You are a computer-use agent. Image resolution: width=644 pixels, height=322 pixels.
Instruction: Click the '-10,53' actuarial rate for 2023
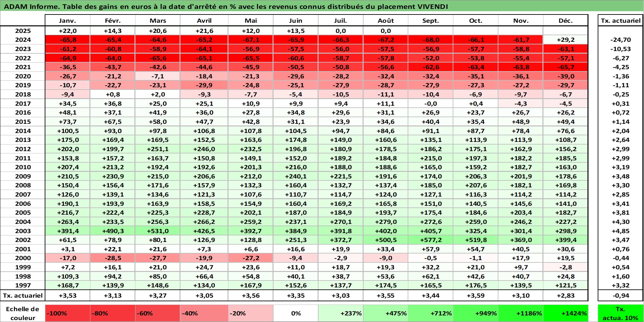pos(620,49)
